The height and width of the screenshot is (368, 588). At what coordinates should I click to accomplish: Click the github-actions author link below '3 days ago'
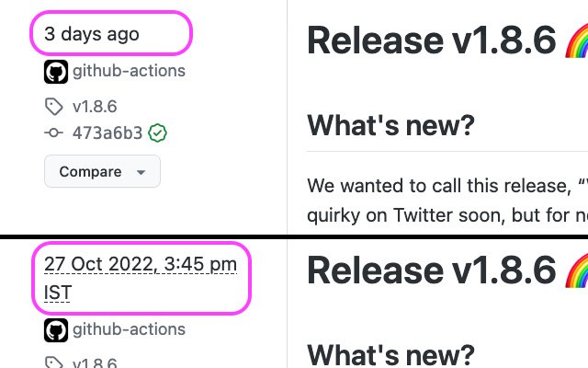pyautogui.click(x=129, y=71)
